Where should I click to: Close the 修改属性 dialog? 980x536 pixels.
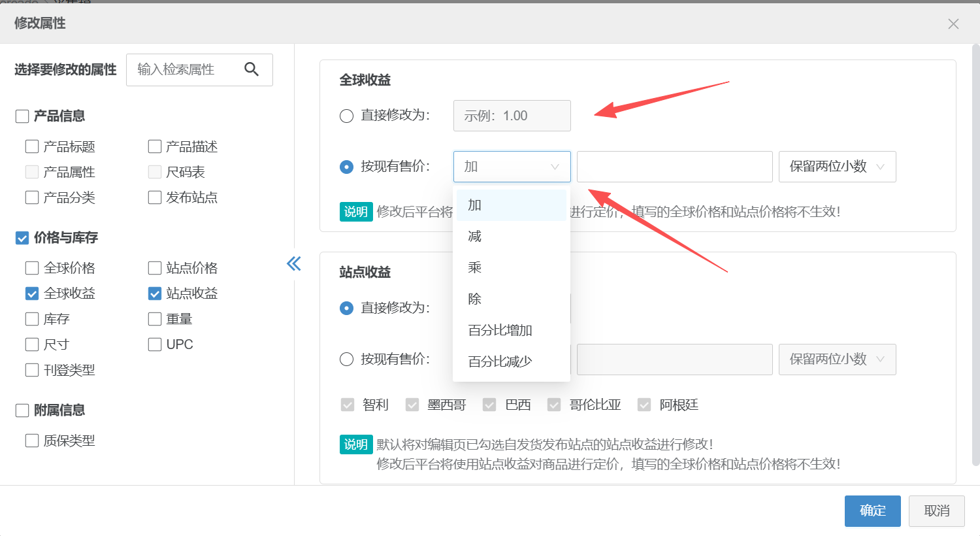(x=953, y=24)
